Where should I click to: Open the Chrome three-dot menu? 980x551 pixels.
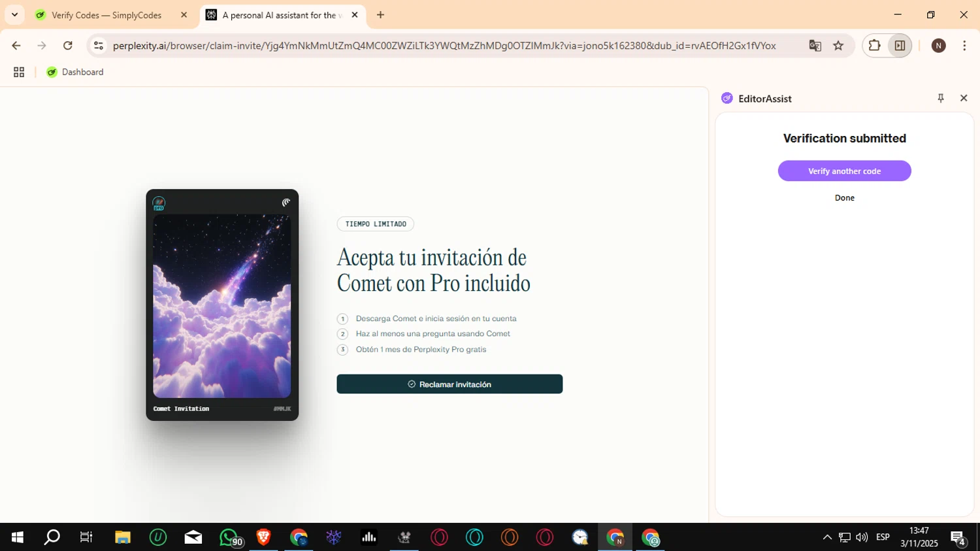(964, 45)
